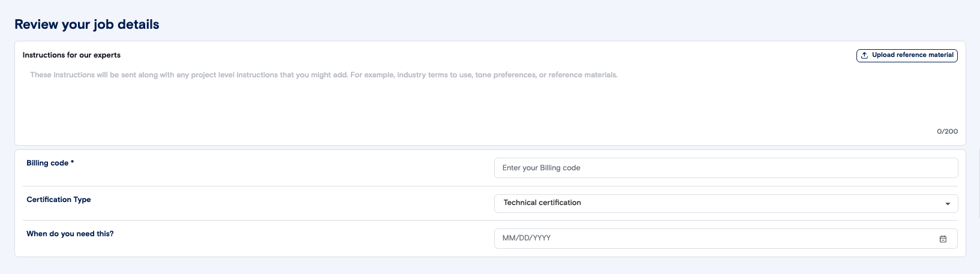Select the MM/DD/YYYY date input

714,238
